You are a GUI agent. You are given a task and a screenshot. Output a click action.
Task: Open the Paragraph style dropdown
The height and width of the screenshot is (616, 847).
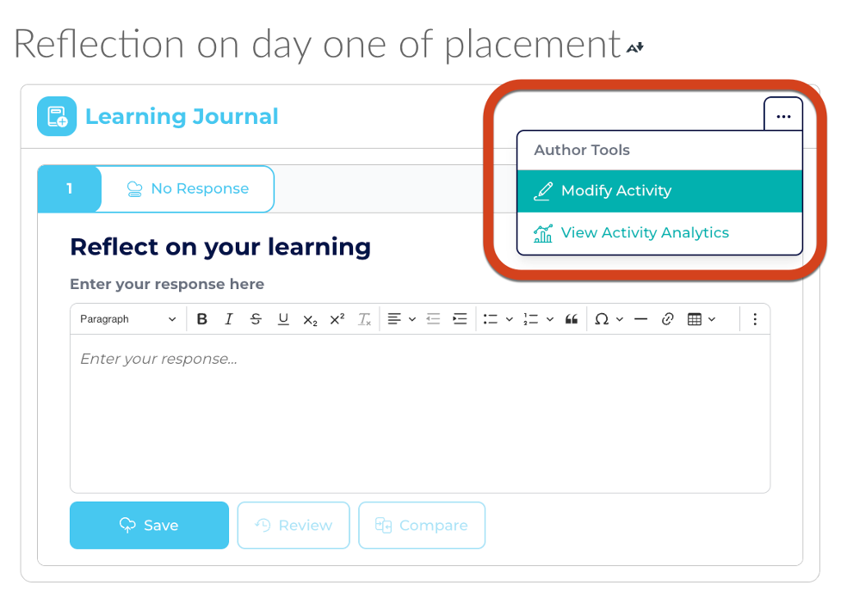[x=128, y=319]
